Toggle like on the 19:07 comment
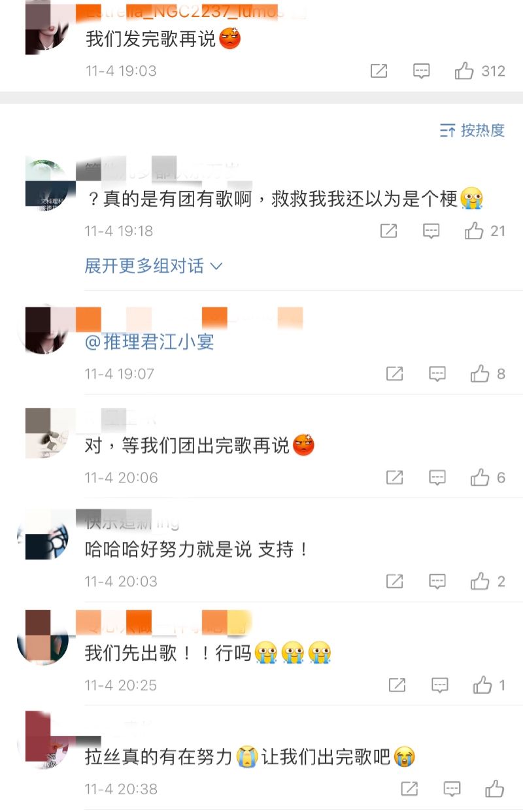523x812 pixels. point(480,374)
